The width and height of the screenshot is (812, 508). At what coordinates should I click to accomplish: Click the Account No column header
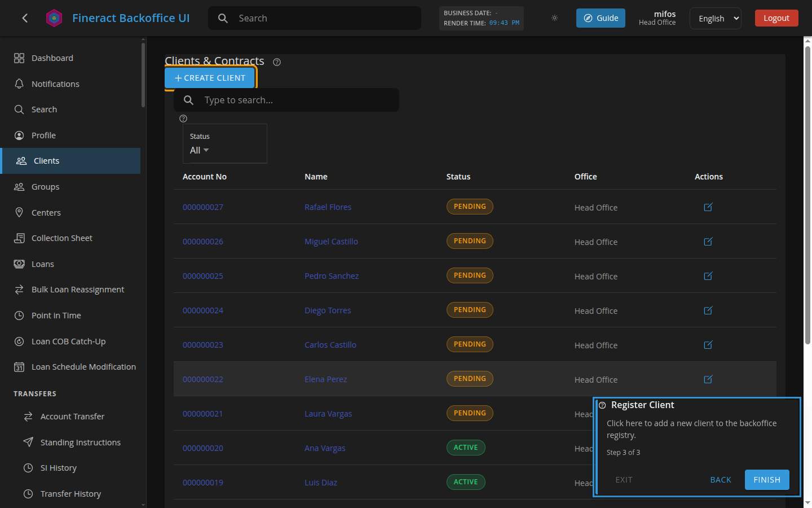coord(205,177)
